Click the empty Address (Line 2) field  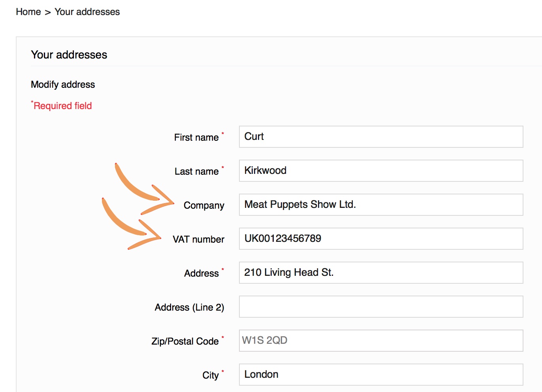[381, 307]
